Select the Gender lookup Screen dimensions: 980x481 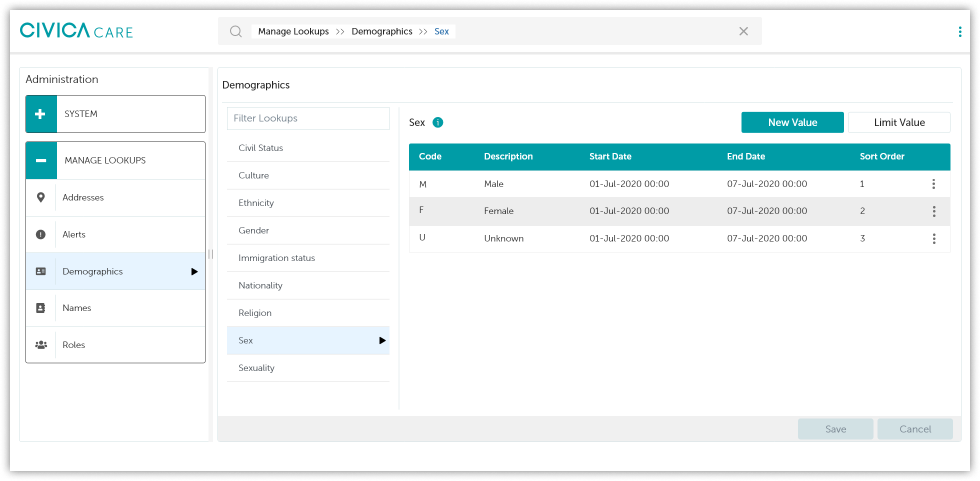click(308, 231)
